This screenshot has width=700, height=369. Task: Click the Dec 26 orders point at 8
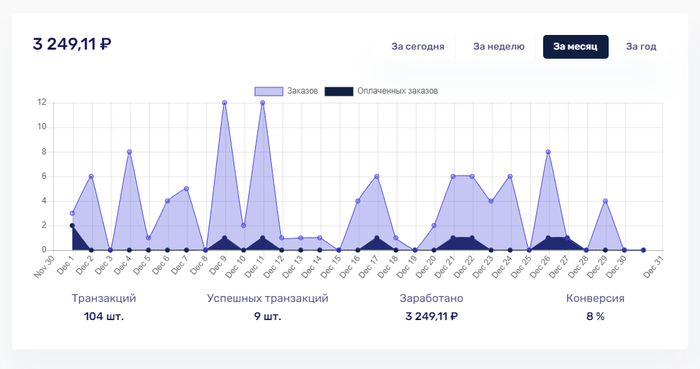[548, 152]
